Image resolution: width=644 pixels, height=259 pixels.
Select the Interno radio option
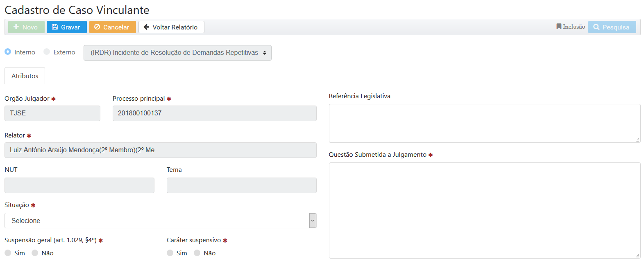coord(8,52)
